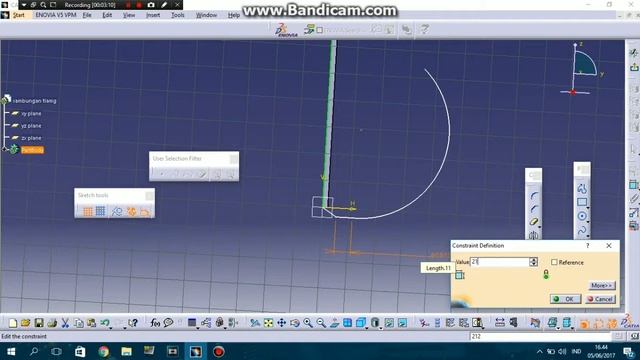Click the Paste icon in bottom toolbar
Screen dimensions: 640x360
click(x=91, y=323)
